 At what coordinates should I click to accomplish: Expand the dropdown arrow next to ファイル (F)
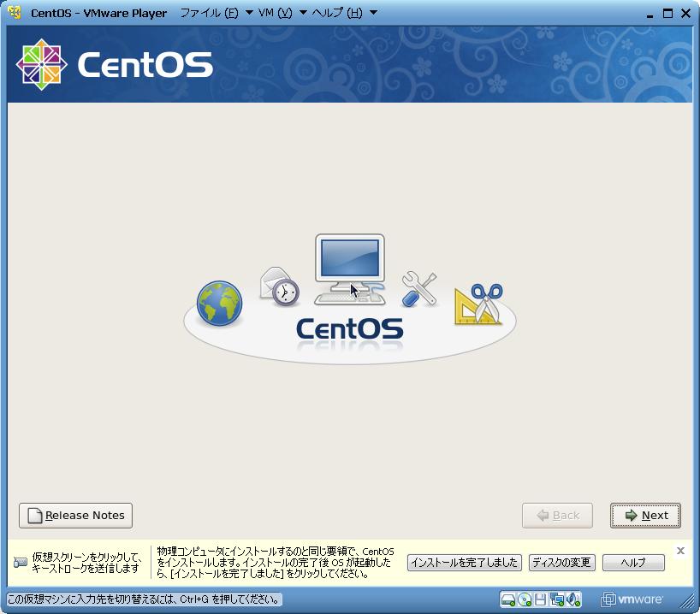(249, 14)
